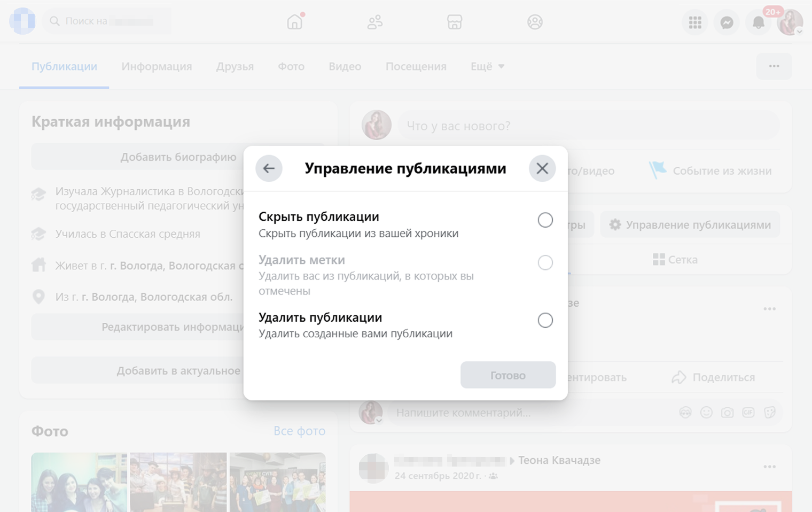This screenshot has width=812, height=512.
Task: Click Редактировать информацию button
Action: tap(178, 327)
